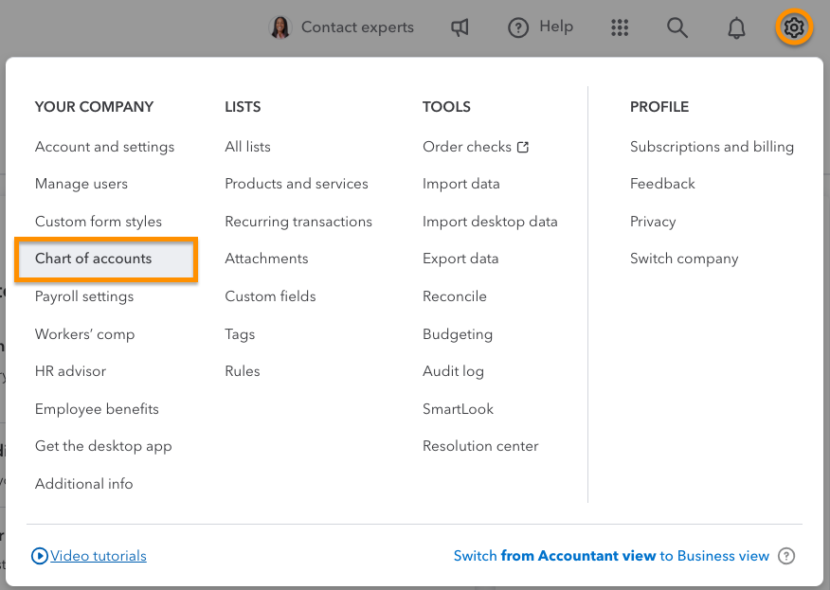Open Subscriptions and billing

711,146
